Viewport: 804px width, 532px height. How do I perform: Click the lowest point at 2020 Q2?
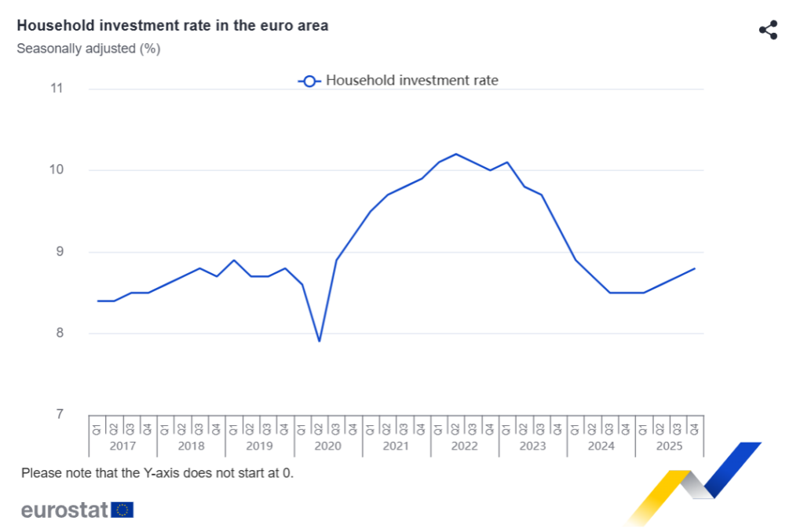pyautogui.click(x=320, y=341)
